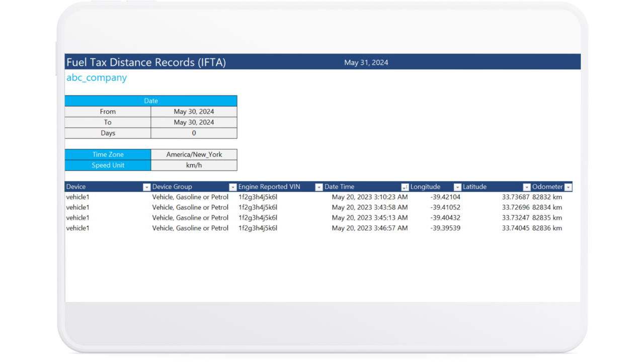This screenshot has height=362, width=644.
Task: Open the Odometer column filter dropdown
Action: coord(568,187)
